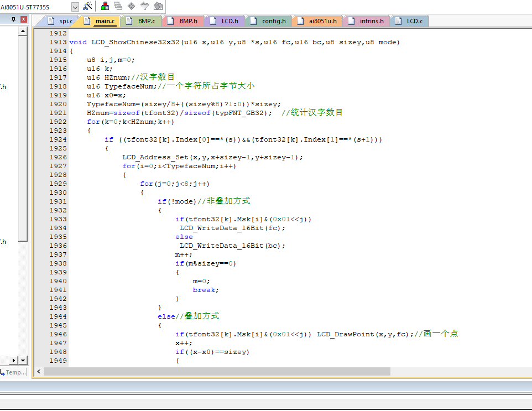This screenshot has height=411, width=532.
Task: Click the tfont32[k].Index[0] if condition
Action: click(243, 139)
